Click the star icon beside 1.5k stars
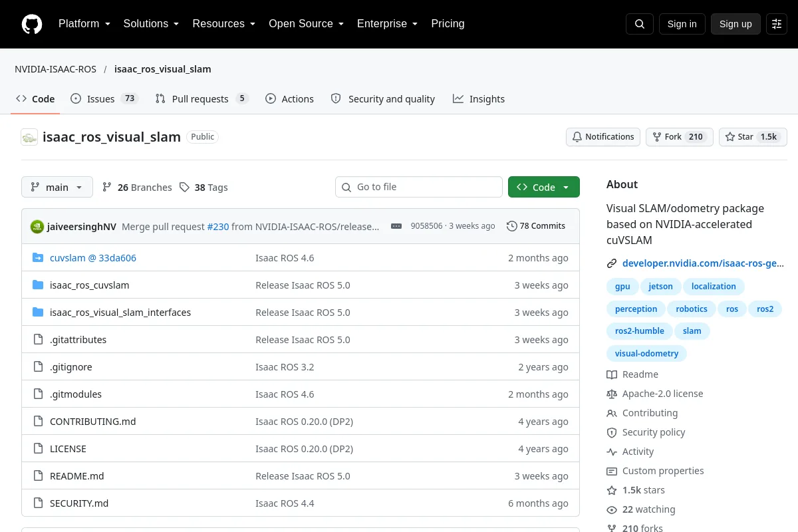The image size is (798, 532). [x=612, y=490]
